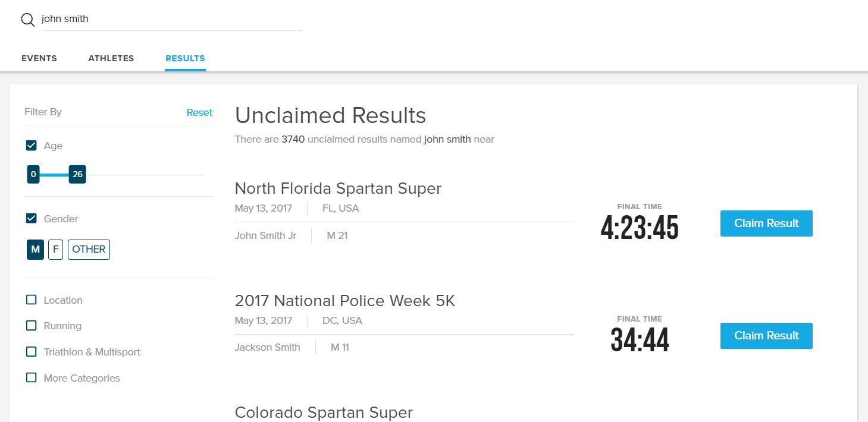This screenshot has width=868, height=422.
Task: Check Triathlon & Multisport filter
Action: click(x=32, y=352)
